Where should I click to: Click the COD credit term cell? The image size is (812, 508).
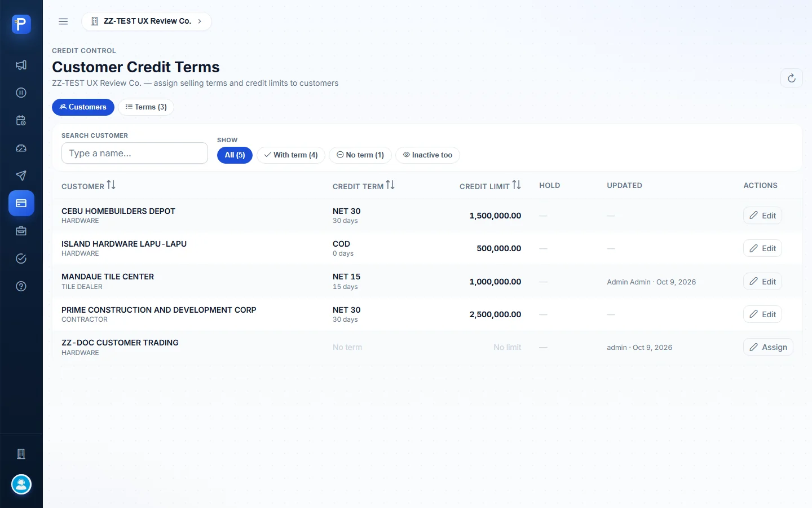point(341,244)
